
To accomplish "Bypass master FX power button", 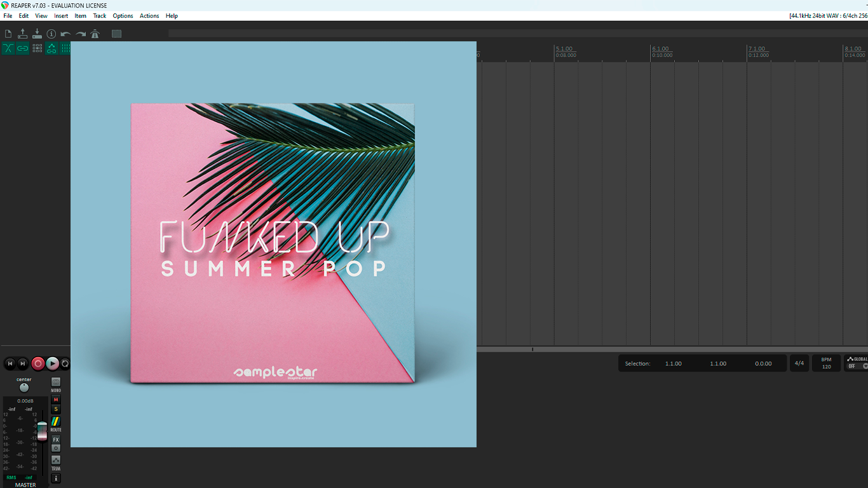I will pyautogui.click(x=56, y=448).
